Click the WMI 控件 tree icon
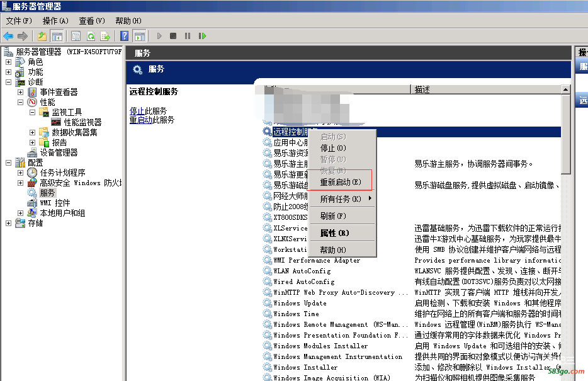The height and width of the screenshot is (381, 588). pyautogui.click(x=32, y=203)
